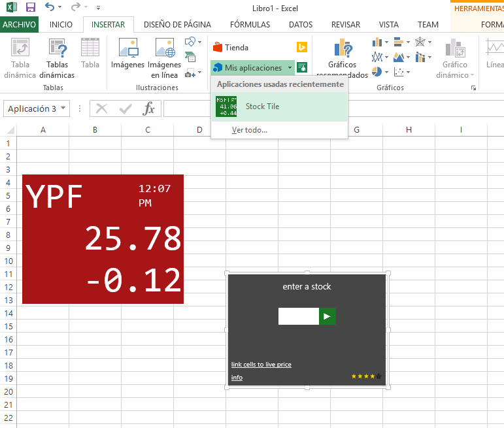Click the Redo arrow icon

tap(76, 7)
